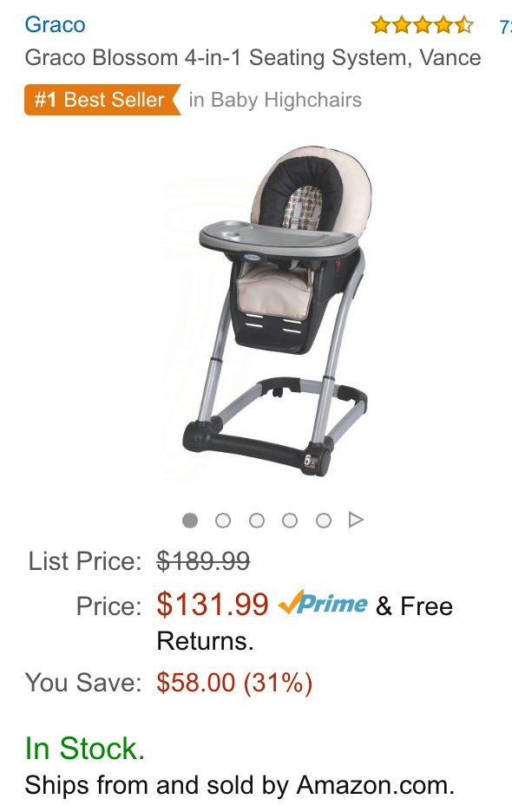This screenshot has width=512, height=812.
Task: Click the Prime logo icon
Action: (323, 604)
